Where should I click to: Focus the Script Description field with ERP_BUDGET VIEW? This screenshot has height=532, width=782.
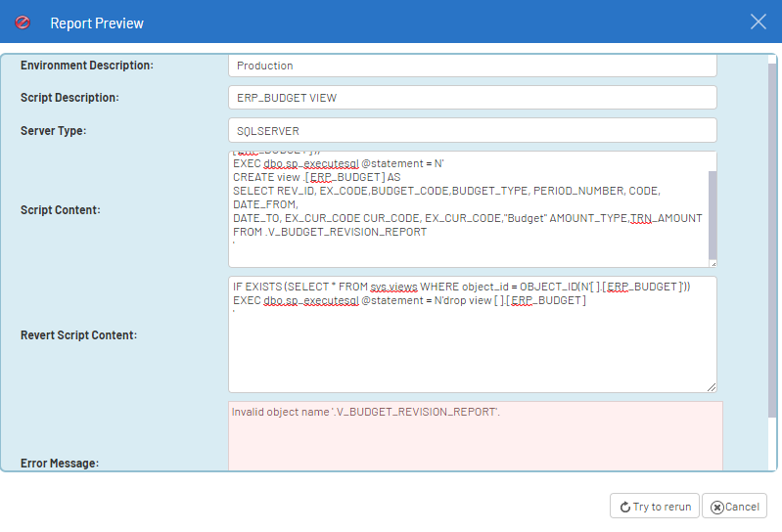pos(472,98)
